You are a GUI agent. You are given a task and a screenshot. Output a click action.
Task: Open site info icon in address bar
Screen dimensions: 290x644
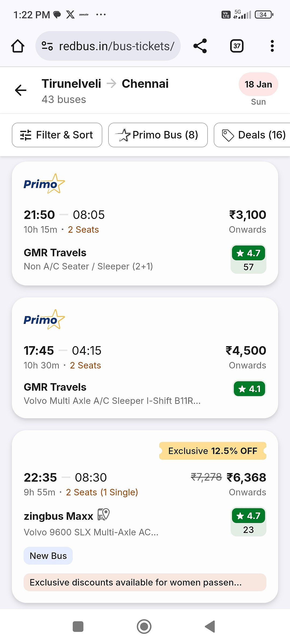(x=47, y=46)
